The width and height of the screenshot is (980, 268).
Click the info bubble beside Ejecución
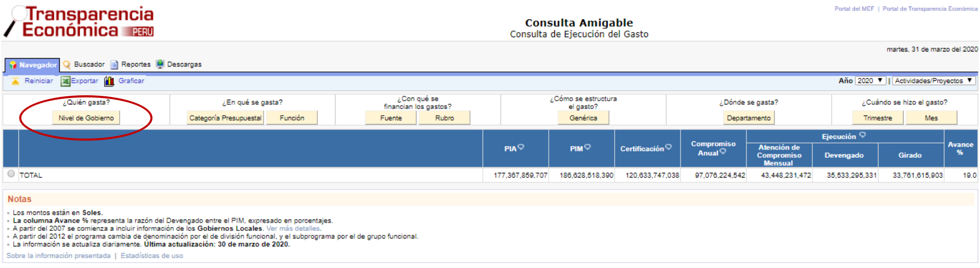click(x=863, y=135)
